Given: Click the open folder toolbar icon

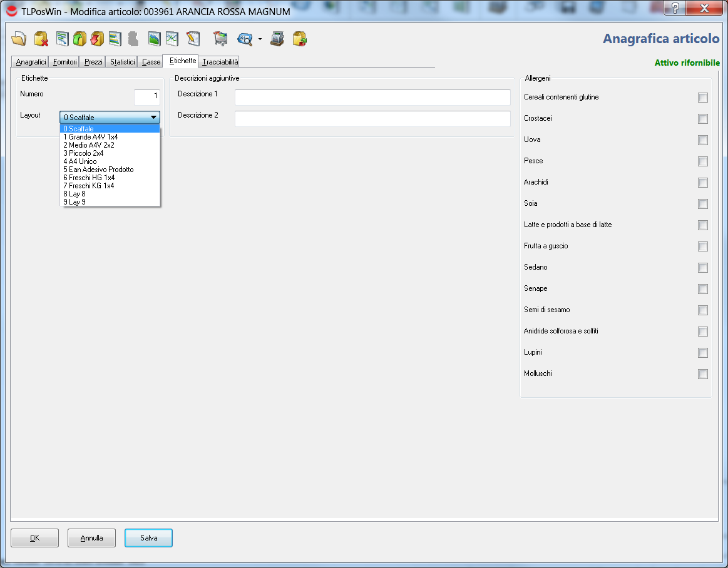Looking at the screenshot, I should (19, 39).
